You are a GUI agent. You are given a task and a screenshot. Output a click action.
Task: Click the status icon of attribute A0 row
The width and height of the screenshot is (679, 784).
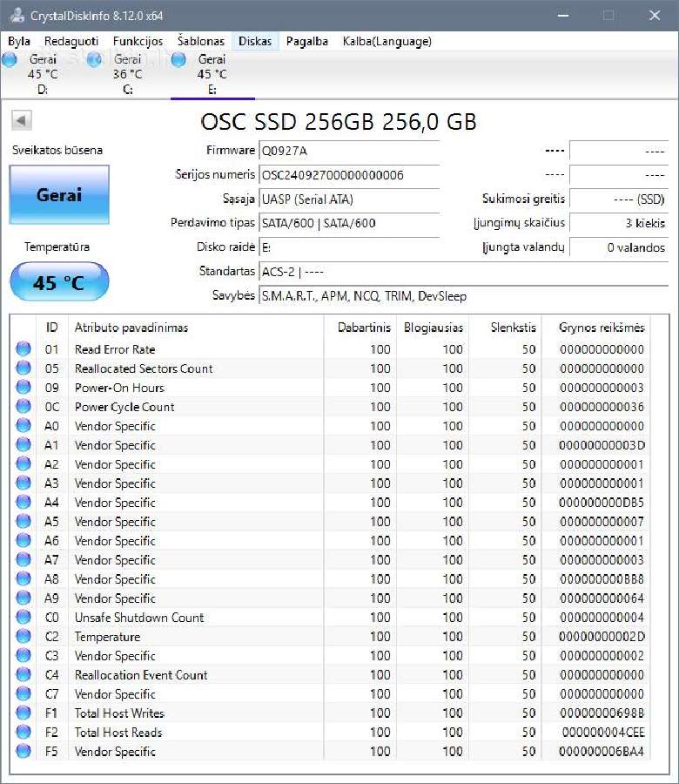point(24,425)
